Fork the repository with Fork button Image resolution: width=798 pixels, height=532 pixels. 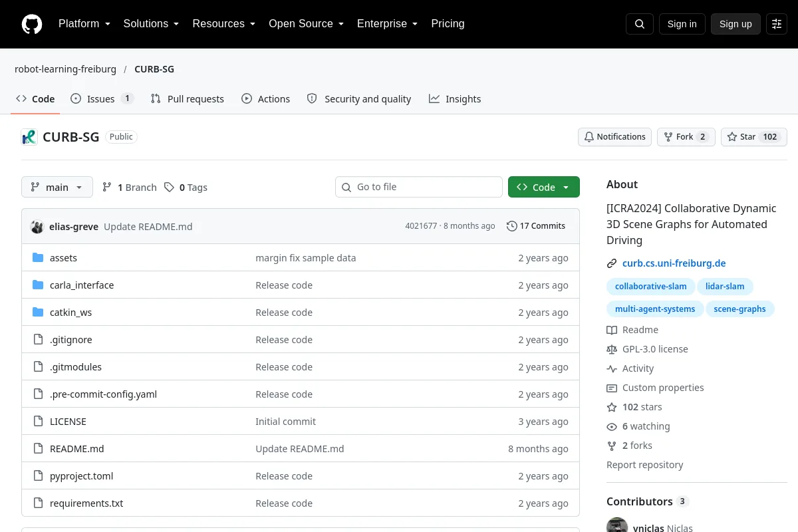click(686, 137)
